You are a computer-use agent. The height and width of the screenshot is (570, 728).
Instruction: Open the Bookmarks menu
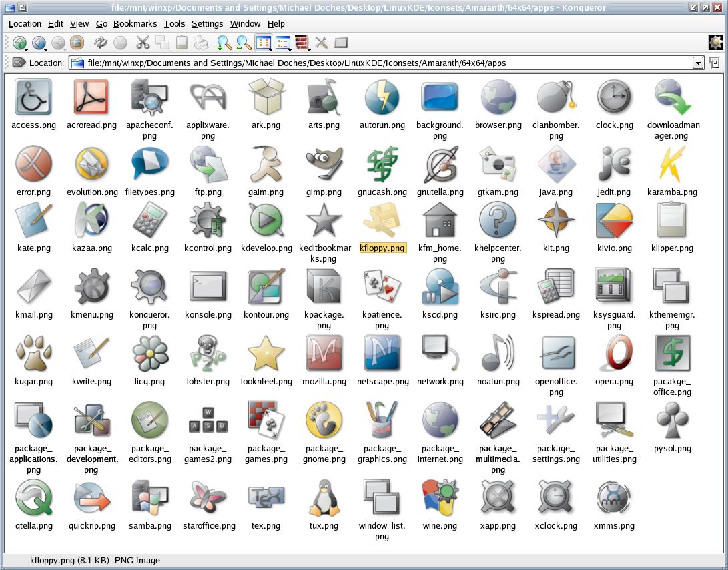tap(135, 23)
